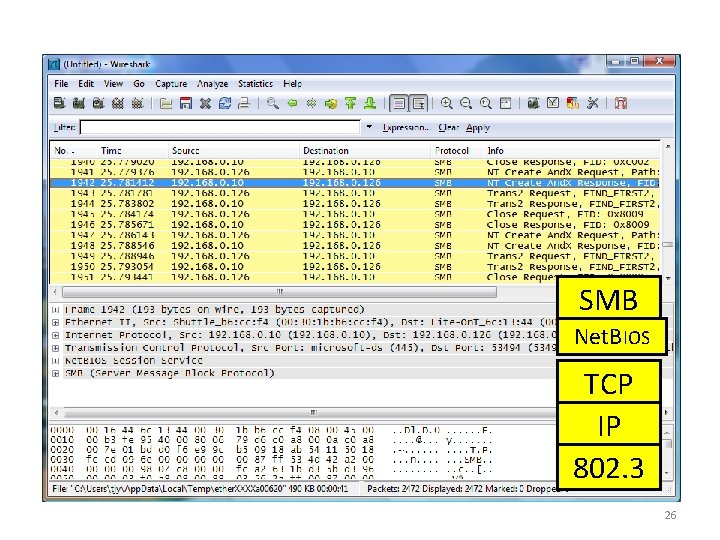
Task: Expand the Ethernet II tree row
Action: [56, 323]
